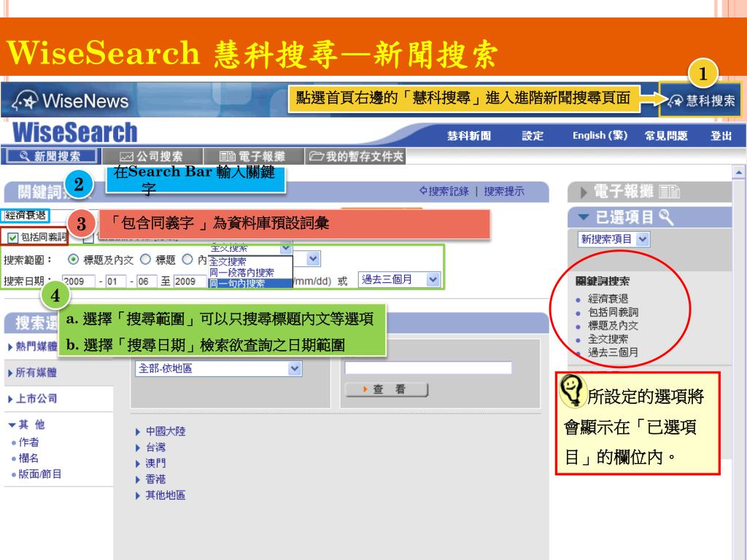Image resolution: width=747 pixels, height=560 pixels.
Task: Click 登出 to log out
Action: (x=721, y=136)
